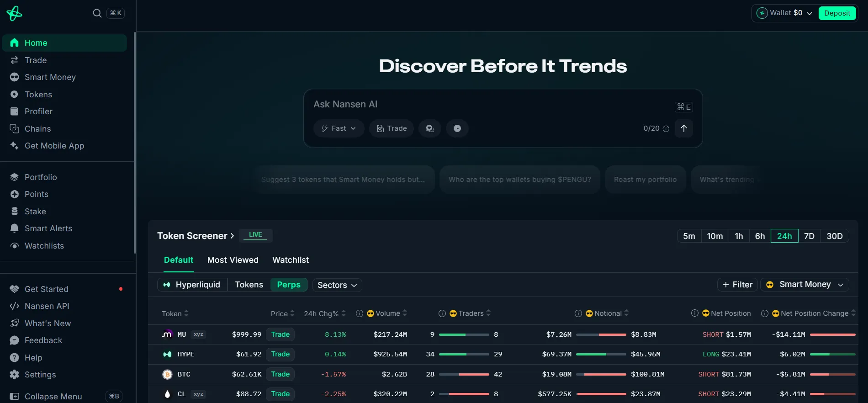868x403 pixels.
Task: Open What's New in the sidebar
Action: pyautogui.click(x=64, y=323)
